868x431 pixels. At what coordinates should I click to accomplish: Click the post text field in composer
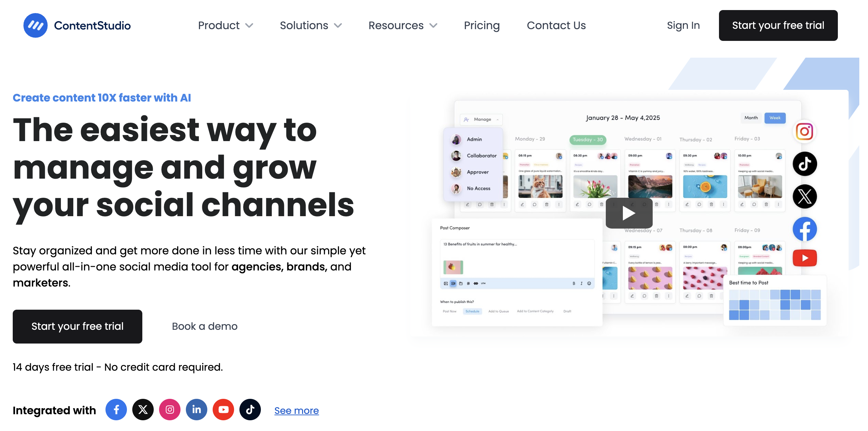517,259
